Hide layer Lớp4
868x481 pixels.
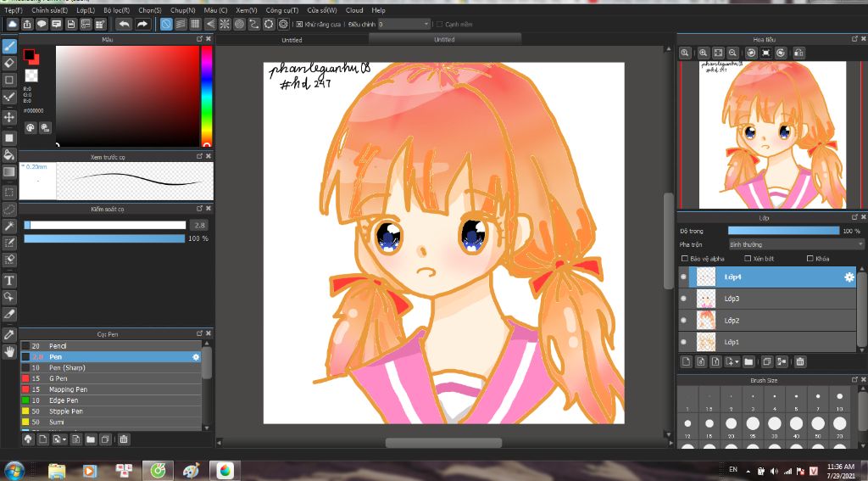click(x=684, y=277)
